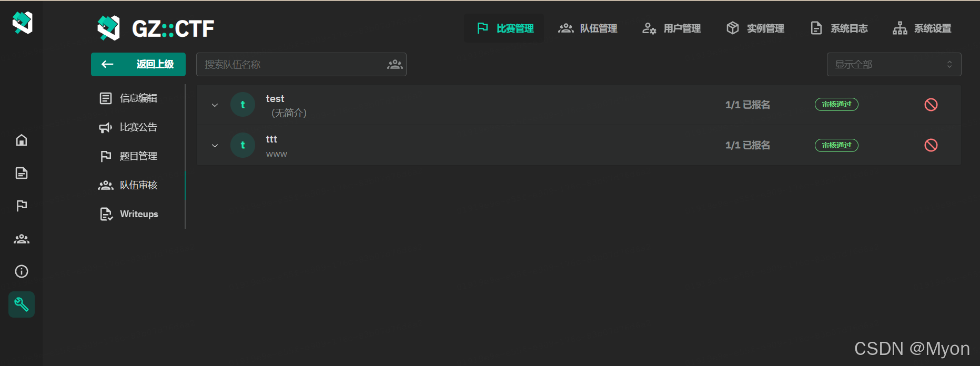Open 队伍审核 in side menu
This screenshot has width=980, height=366.
point(138,185)
